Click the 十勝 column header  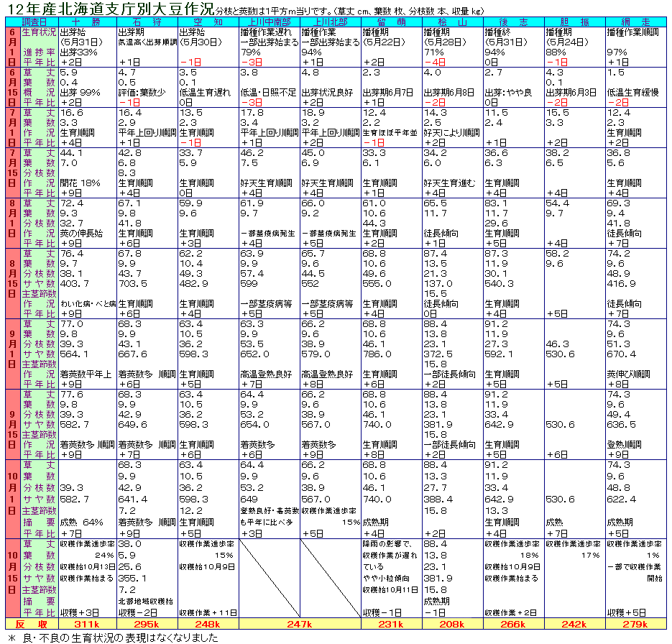(x=88, y=22)
